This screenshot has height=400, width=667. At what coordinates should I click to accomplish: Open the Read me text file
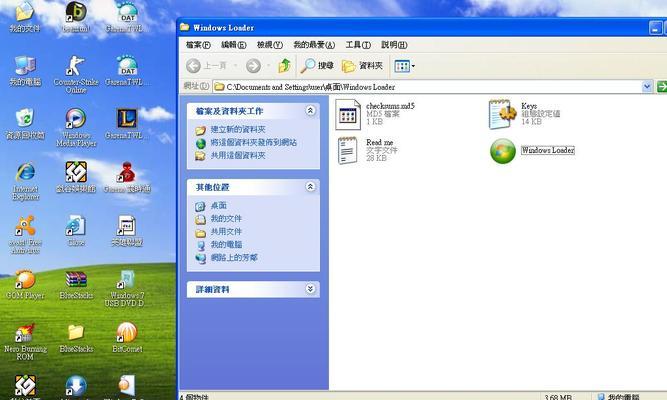pos(366,150)
